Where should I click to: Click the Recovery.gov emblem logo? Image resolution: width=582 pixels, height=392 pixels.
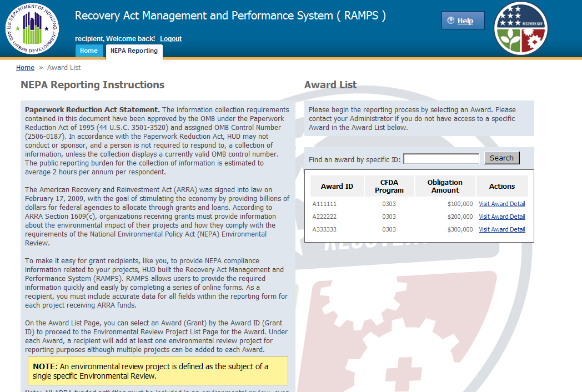tap(520, 28)
